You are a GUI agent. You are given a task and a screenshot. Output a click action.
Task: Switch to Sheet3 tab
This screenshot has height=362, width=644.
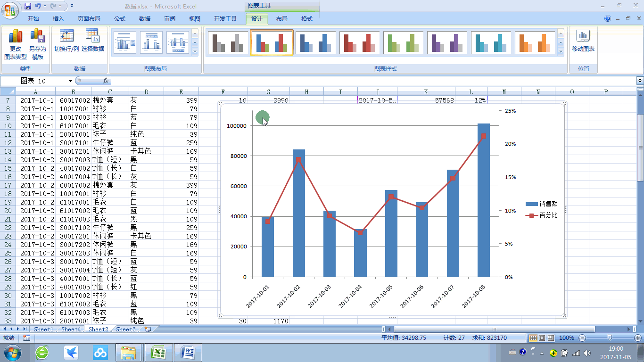(x=125, y=329)
